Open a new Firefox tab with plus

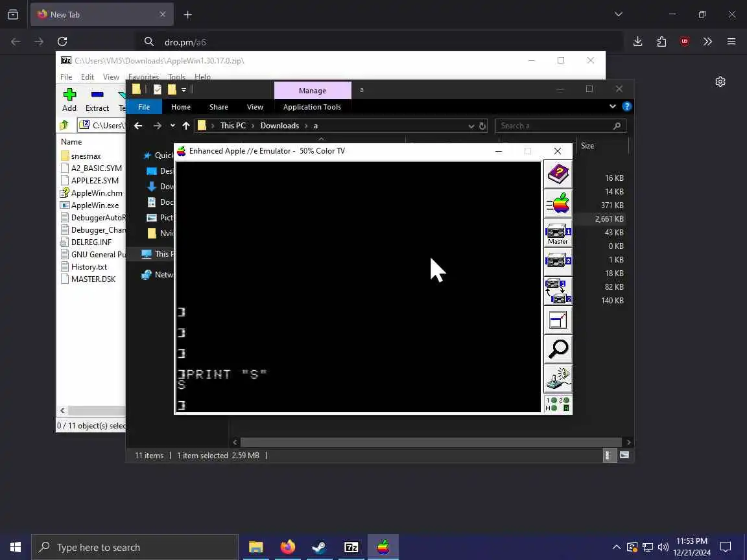(187, 15)
